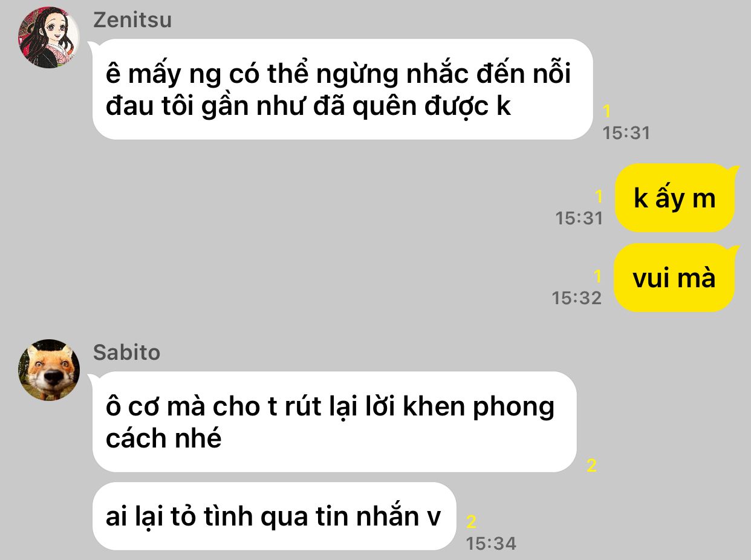The height and width of the screenshot is (560, 751).
Task: Tap Sabito's fox profile picture
Action: click(48, 370)
